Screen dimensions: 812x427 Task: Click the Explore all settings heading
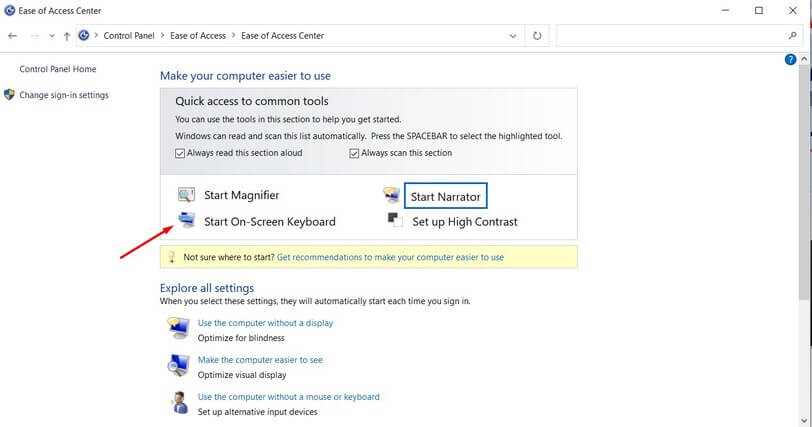pyautogui.click(x=207, y=288)
